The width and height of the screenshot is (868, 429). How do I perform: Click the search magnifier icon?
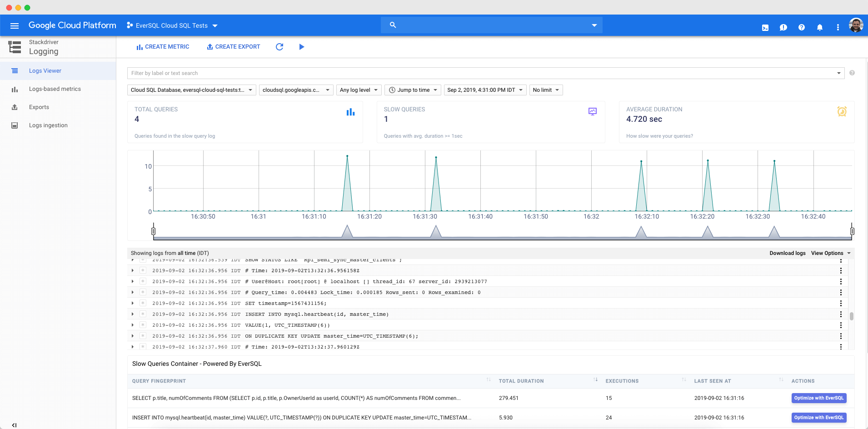[393, 25]
